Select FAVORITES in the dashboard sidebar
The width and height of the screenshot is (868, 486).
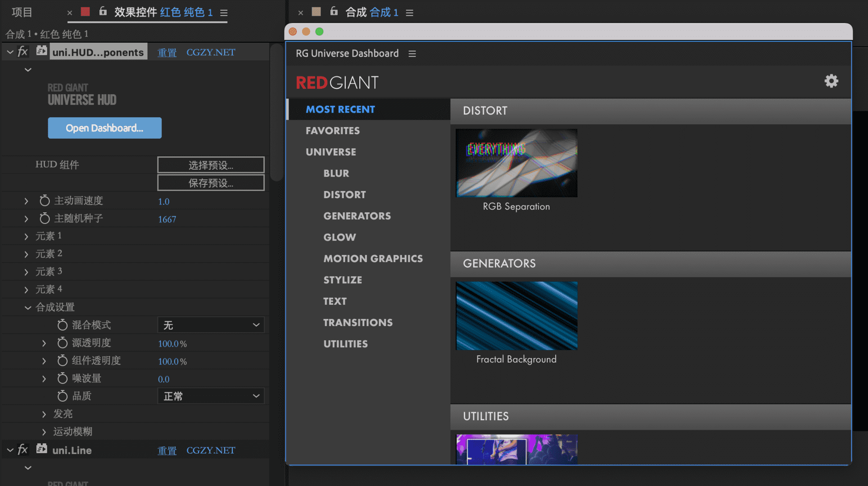(333, 131)
